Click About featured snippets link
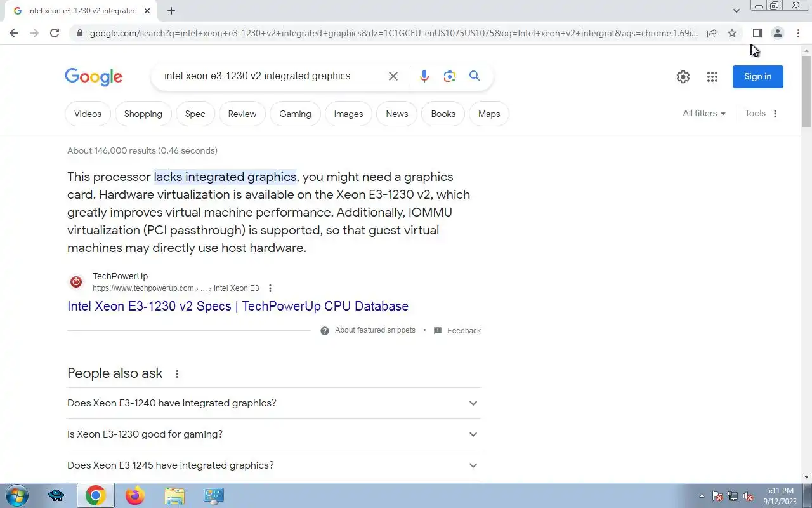 (x=375, y=331)
